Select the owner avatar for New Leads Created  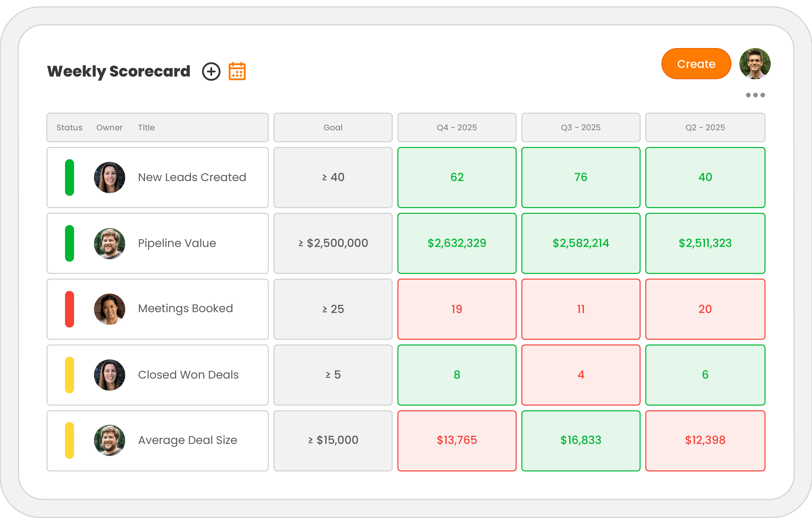point(110,177)
